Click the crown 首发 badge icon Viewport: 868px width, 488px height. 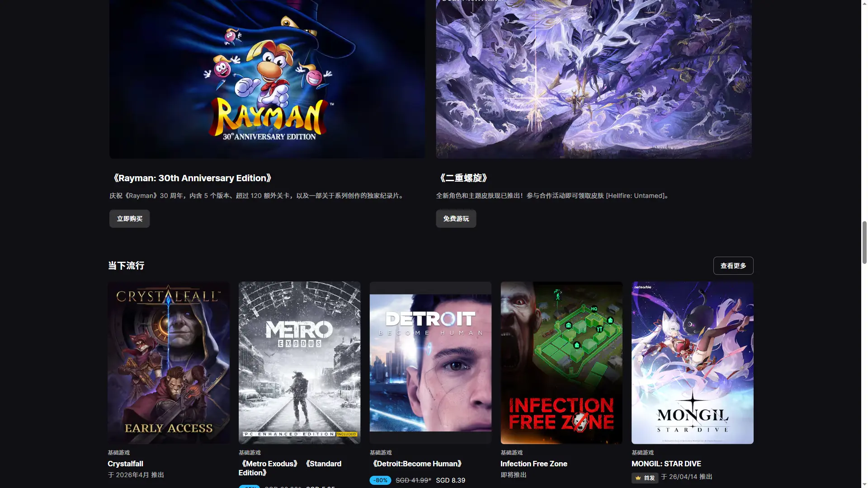click(x=638, y=478)
